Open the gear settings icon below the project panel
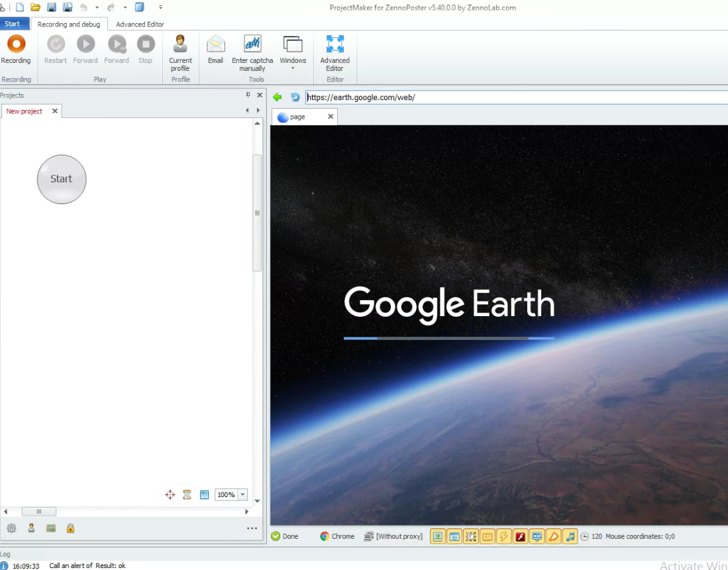The image size is (728, 570). pyautogui.click(x=11, y=528)
